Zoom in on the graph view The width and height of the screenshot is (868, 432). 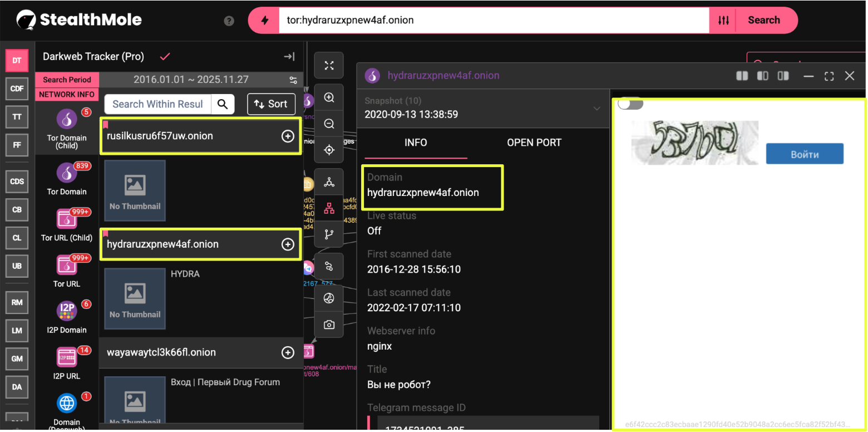(x=329, y=98)
